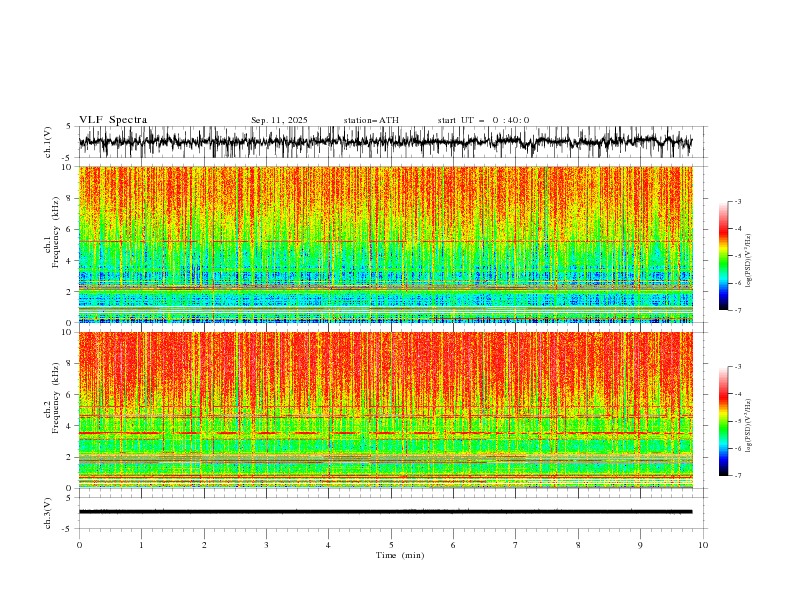Click time axis tick label "2"
The width and height of the screenshot is (792, 612).
[x=204, y=545]
